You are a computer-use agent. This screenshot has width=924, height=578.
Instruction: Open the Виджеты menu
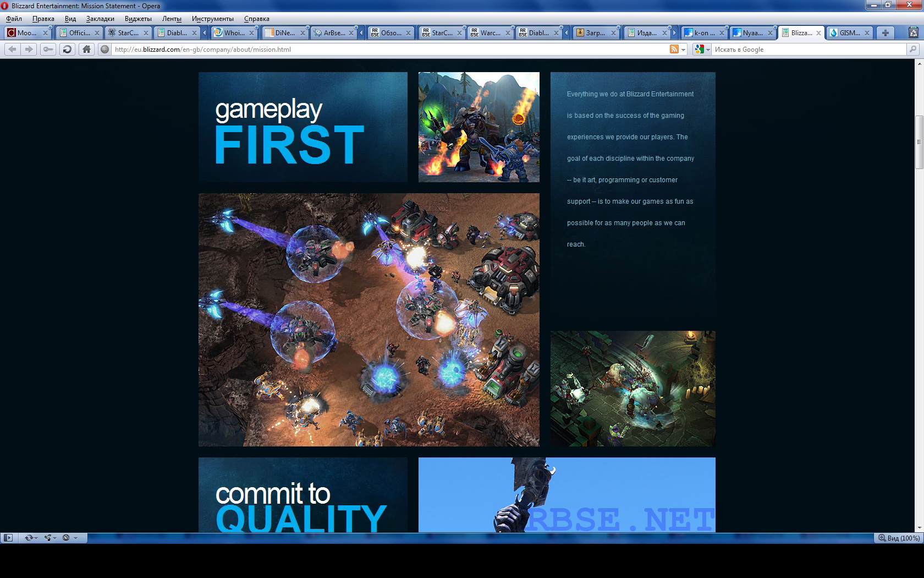(x=138, y=19)
